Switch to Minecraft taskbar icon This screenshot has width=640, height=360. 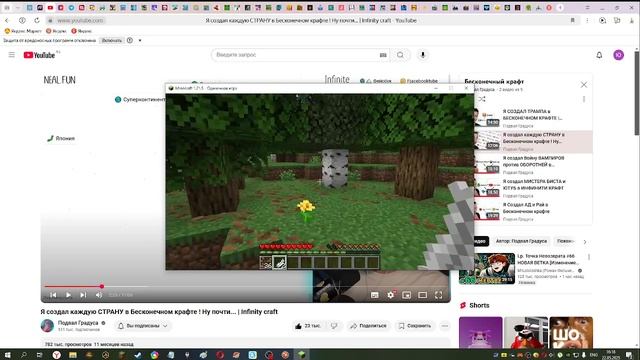pyautogui.click(x=302, y=355)
